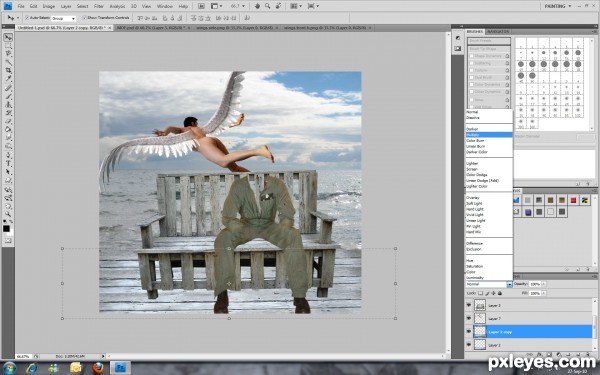Open Firefox from the taskbar
The image size is (600, 375).
coord(98,368)
